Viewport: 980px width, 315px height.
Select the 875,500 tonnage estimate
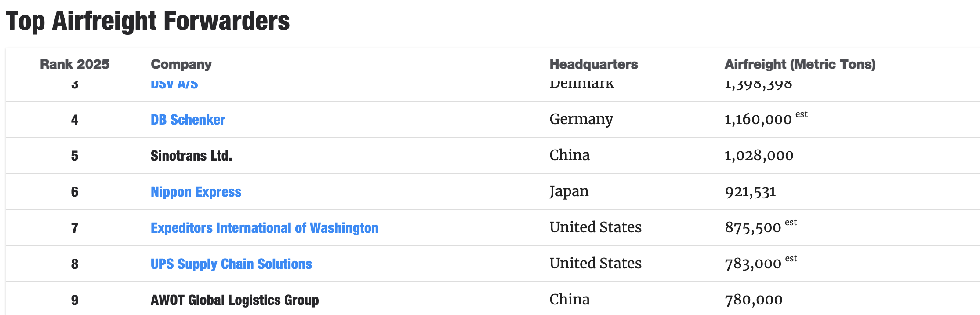point(753,228)
